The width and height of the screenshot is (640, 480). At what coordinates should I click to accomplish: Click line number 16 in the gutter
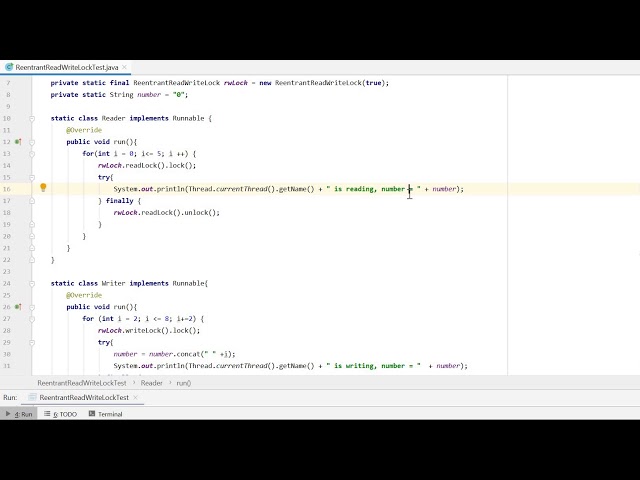[7, 189]
